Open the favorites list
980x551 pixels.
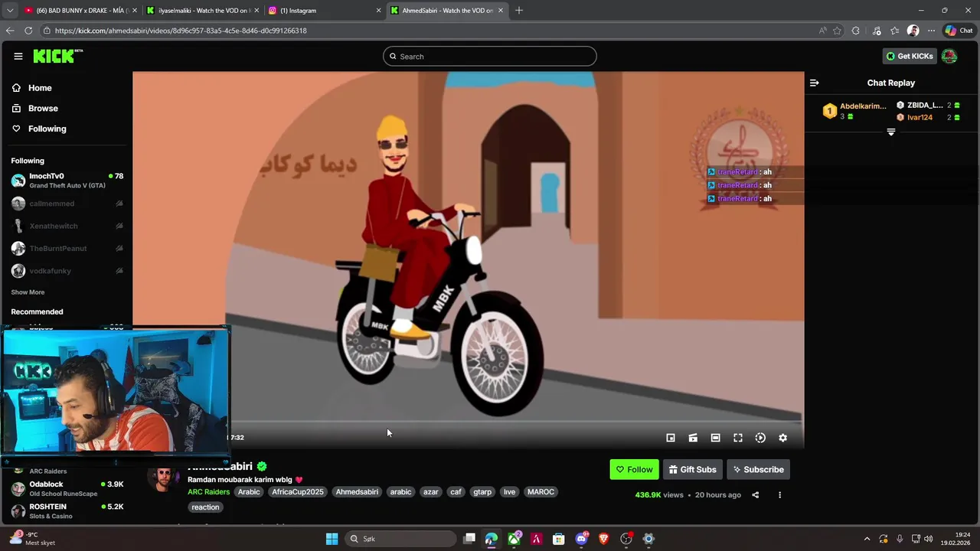[894, 31]
